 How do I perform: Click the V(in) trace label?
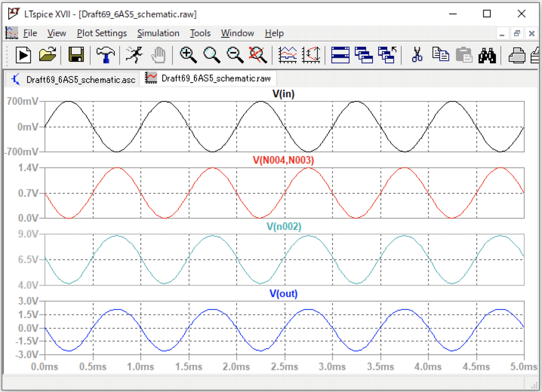(x=284, y=94)
